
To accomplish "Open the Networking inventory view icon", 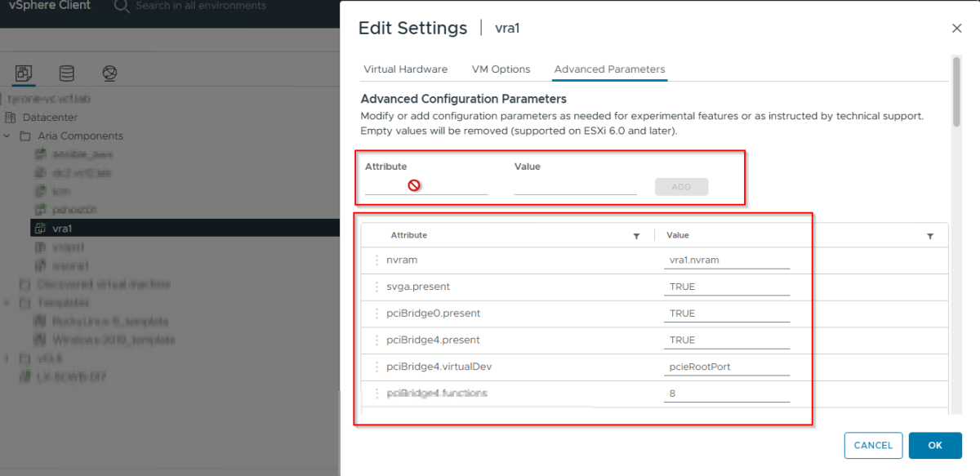I will [109, 73].
